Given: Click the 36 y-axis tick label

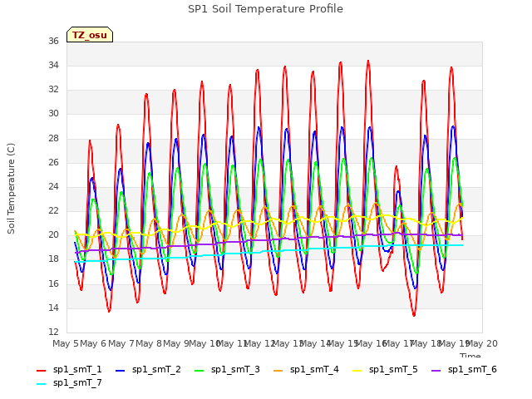Looking at the screenshot, I should 53,41.
